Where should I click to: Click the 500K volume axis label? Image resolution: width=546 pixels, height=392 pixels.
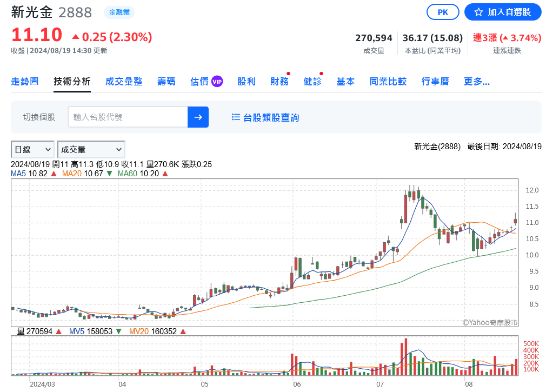click(531, 344)
